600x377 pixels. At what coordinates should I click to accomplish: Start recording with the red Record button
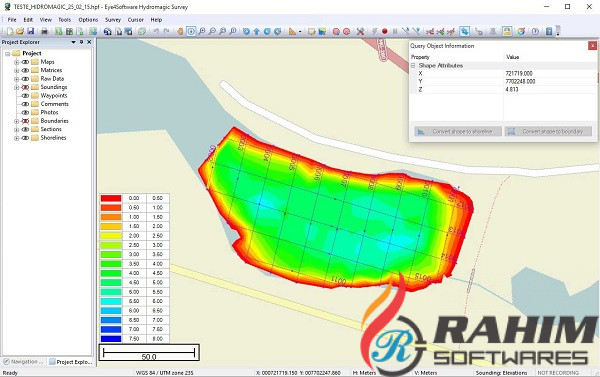[x=385, y=31]
